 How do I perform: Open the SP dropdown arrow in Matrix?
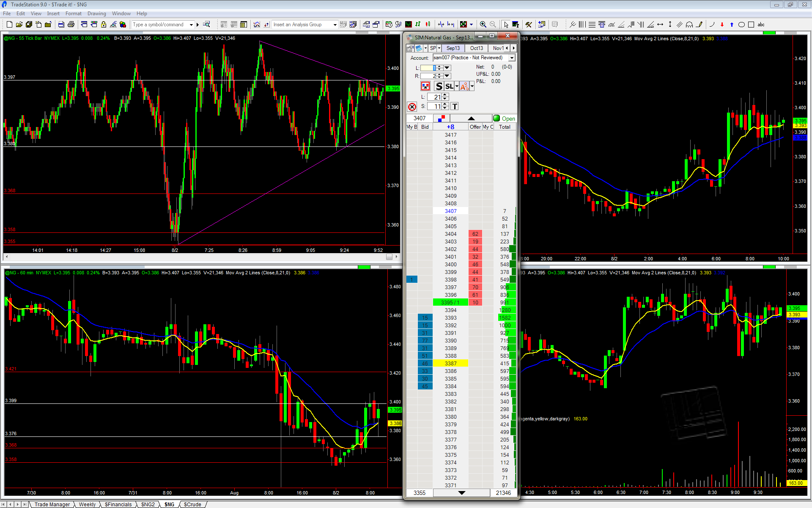[439, 48]
